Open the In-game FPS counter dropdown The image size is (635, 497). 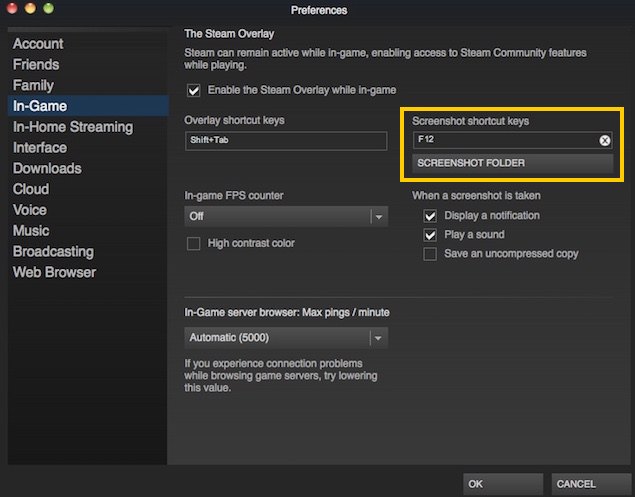pyautogui.click(x=286, y=216)
